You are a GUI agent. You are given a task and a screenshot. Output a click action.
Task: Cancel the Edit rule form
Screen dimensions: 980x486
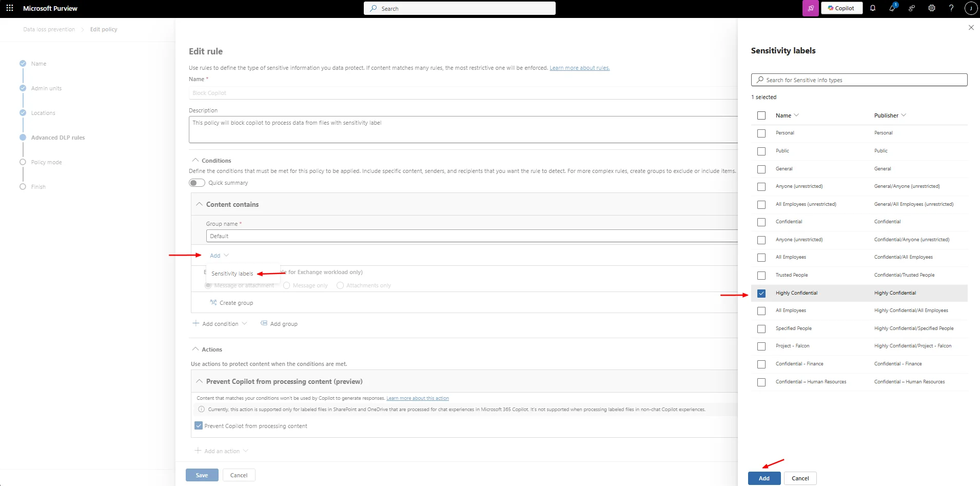pyautogui.click(x=239, y=475)
